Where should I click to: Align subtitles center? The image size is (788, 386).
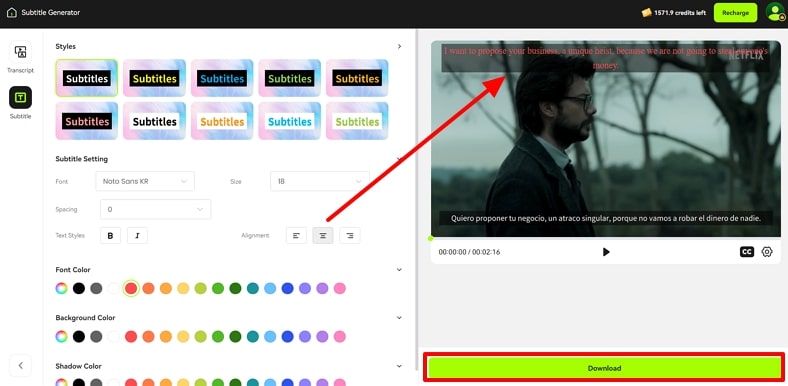(x=323, y=235)
